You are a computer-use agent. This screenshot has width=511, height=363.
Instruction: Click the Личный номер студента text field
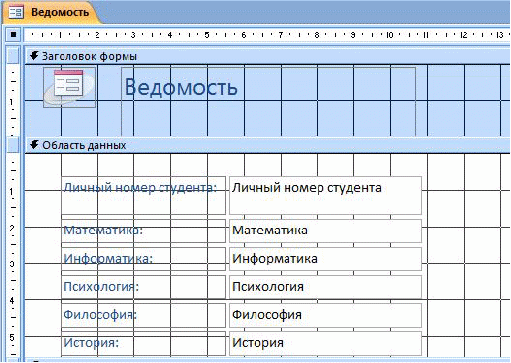point(325,195)
